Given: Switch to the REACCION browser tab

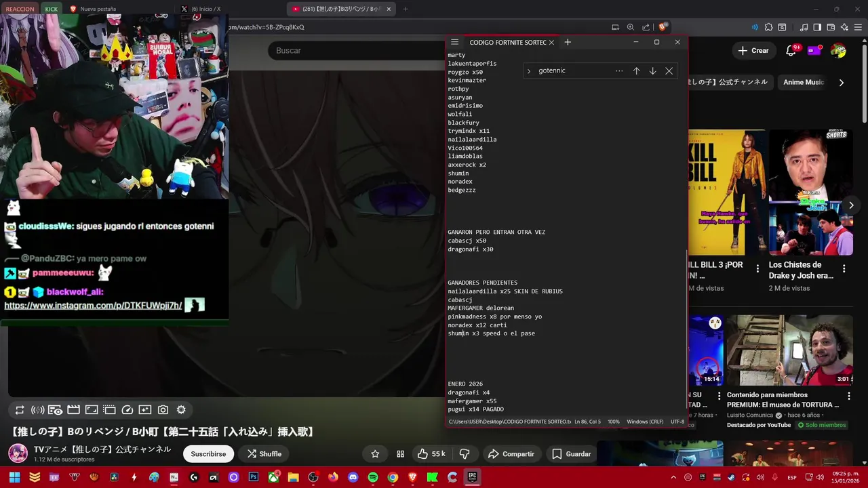Looking at the screenshot, I should [x=20, y=9].
